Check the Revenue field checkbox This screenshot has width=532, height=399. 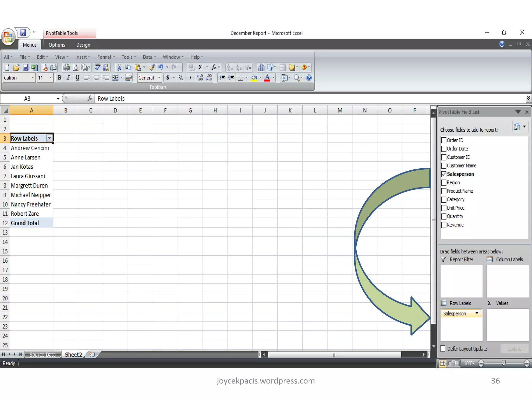444,225
